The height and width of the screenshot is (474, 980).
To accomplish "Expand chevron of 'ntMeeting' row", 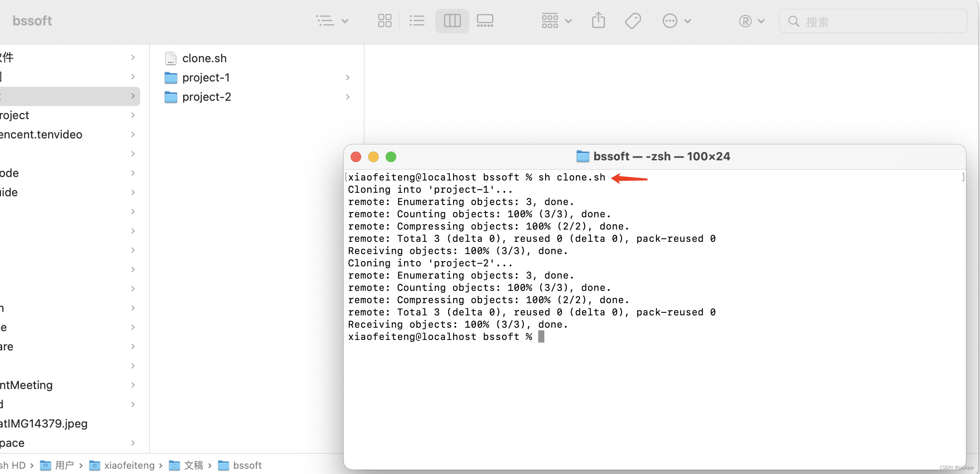I will click(133, 385).
